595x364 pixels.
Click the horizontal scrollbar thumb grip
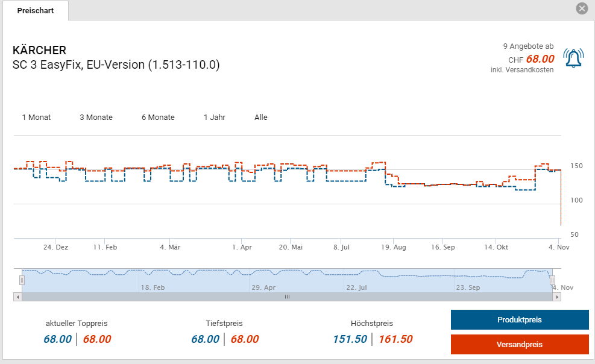click(287, 297)
